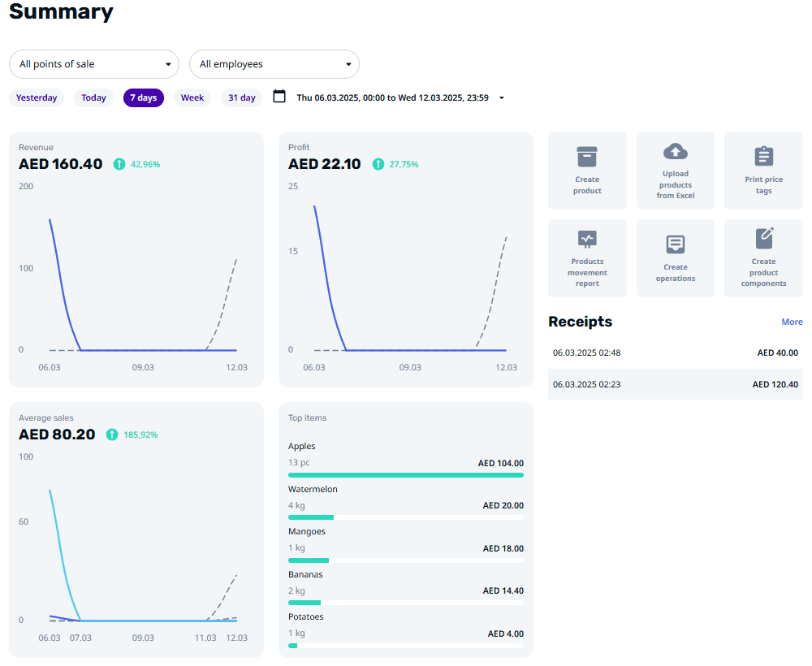812x666 pixels.
Task: Click the Profit green up-arrow indicator
Action: click(378, 164)
